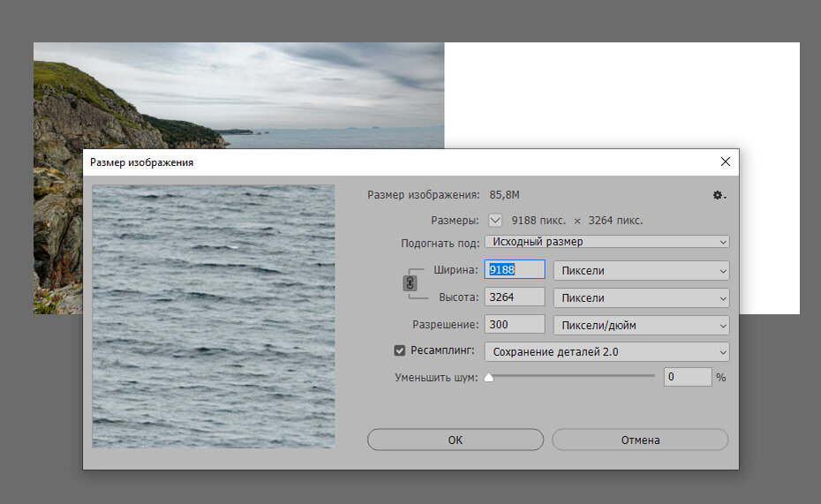The width and height of the screenshot is (821, 504).
Task: Click the '9188 пикс.' dimension text
Action: [539, 221]
